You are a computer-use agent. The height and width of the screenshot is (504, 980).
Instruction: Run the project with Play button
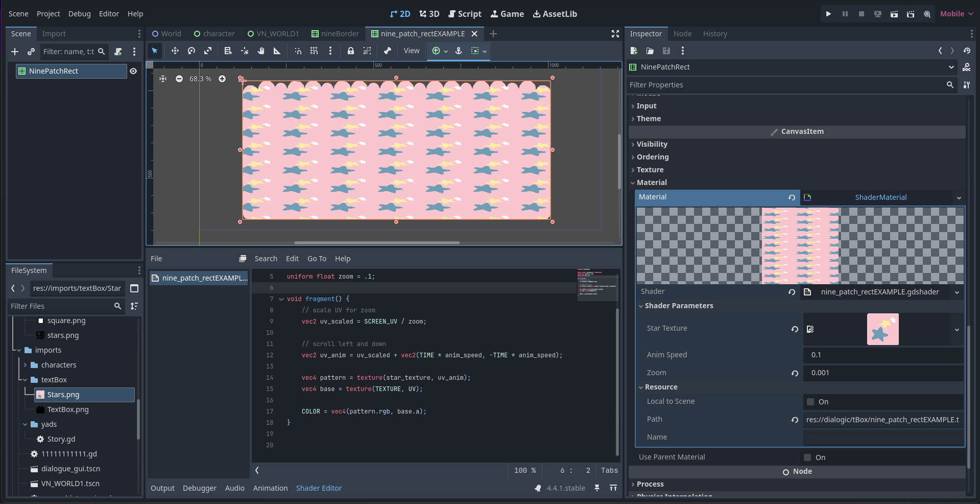coord(828,14)
